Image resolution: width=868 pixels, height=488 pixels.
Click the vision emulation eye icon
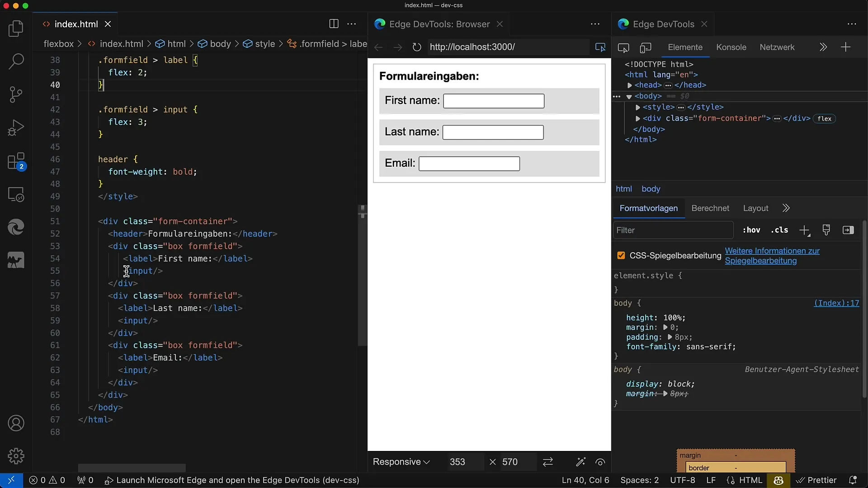click(x=600, y=462)
